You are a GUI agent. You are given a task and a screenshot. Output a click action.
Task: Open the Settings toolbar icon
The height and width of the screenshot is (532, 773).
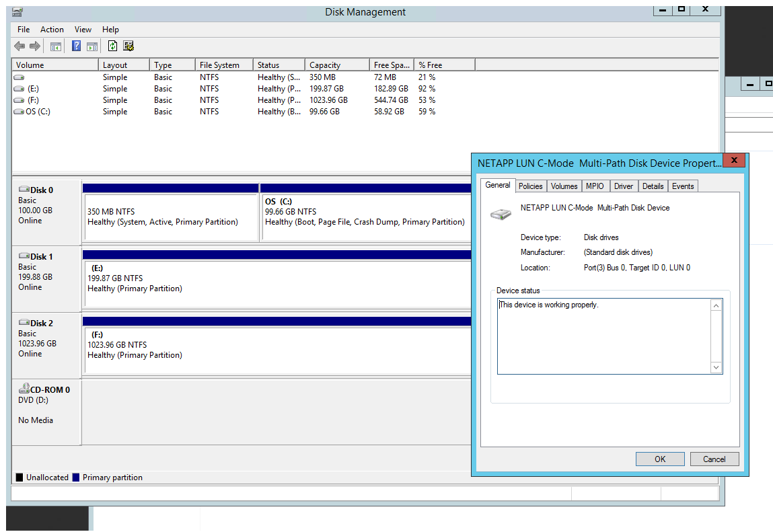[128, 46]
